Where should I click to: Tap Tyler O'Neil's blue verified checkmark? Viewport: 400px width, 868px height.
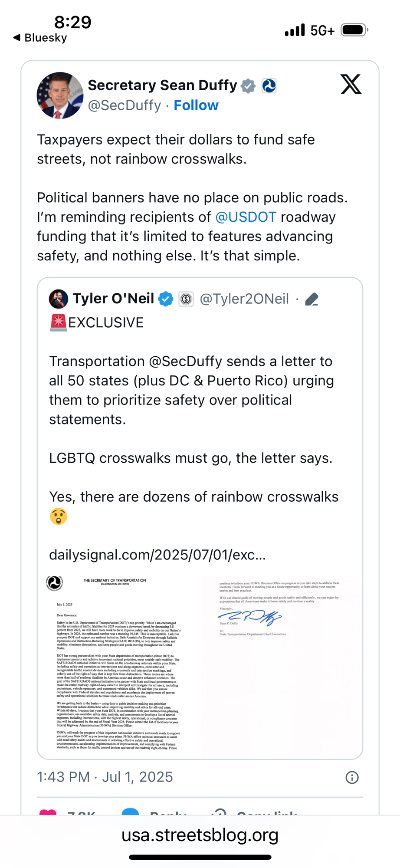[166, 299]
